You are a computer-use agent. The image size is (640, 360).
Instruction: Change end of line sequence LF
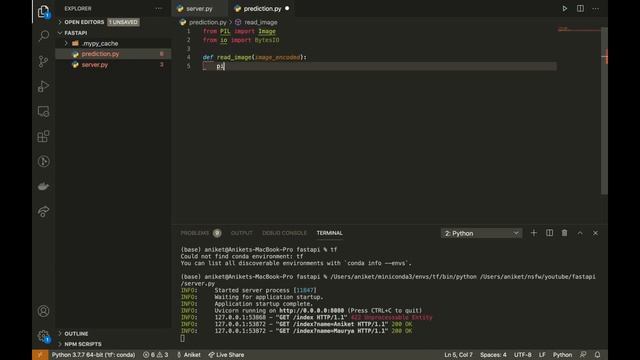click(542, 355)
